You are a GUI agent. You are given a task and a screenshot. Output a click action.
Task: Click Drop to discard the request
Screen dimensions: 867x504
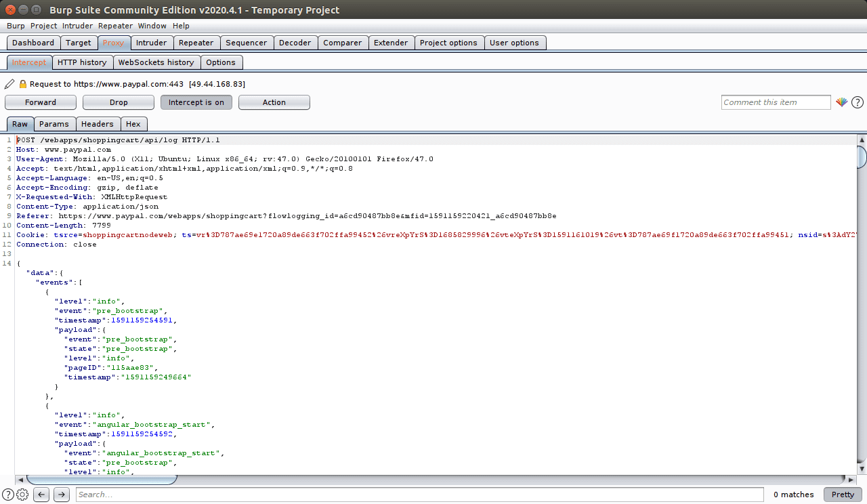coord(118,102)
